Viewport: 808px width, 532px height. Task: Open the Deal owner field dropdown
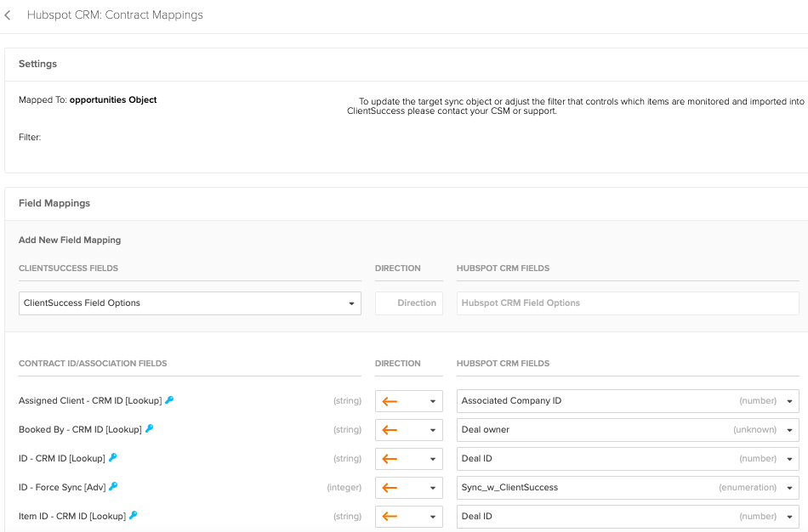click(628, 430)
